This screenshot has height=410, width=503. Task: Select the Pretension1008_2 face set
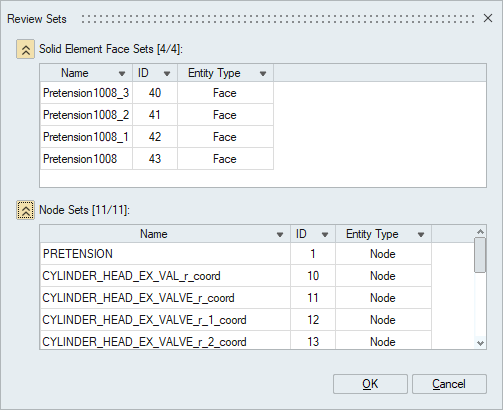point(157,115)
